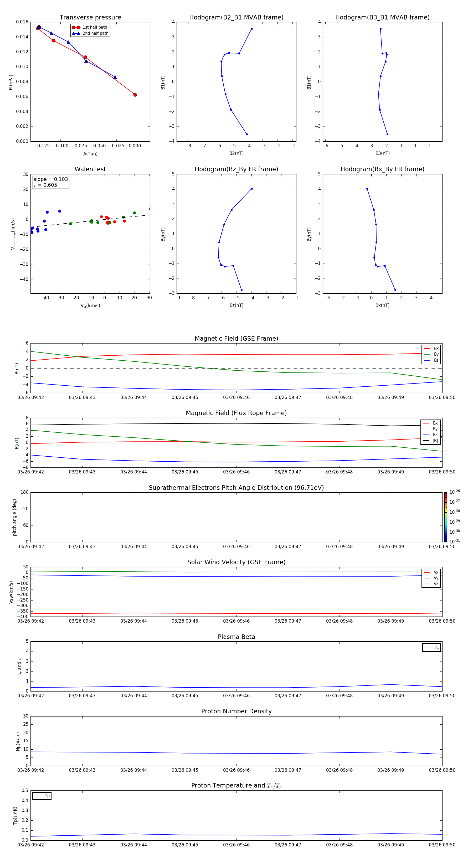Select "Bz" in the GSE magnetic field legend
This screenshot has width=473, height=868.
point(431,360)
